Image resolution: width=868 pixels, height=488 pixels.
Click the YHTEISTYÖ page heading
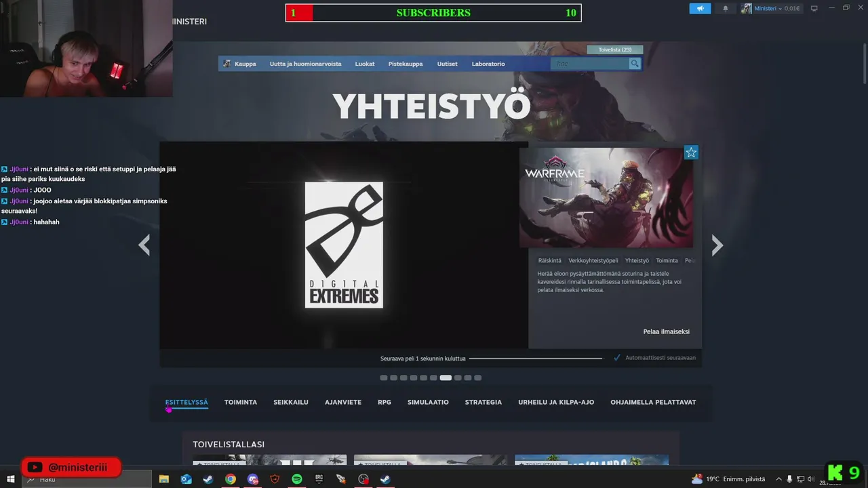pos(431,106)
